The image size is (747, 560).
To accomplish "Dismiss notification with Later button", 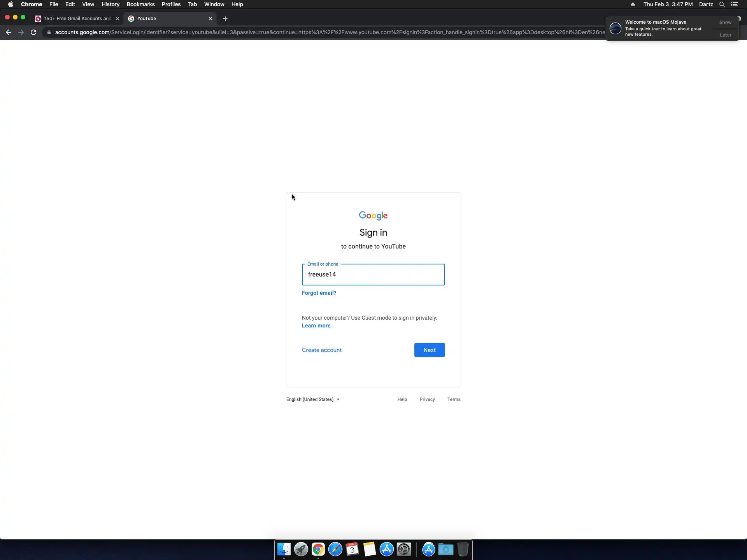I will tap(725, 35).
